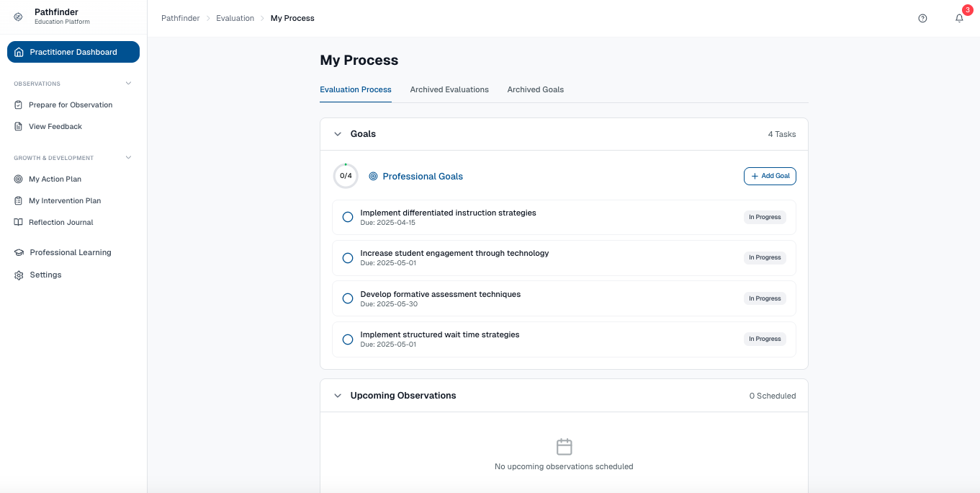
Task: Click the help question mark icon
Action: (x=922, y=18)
